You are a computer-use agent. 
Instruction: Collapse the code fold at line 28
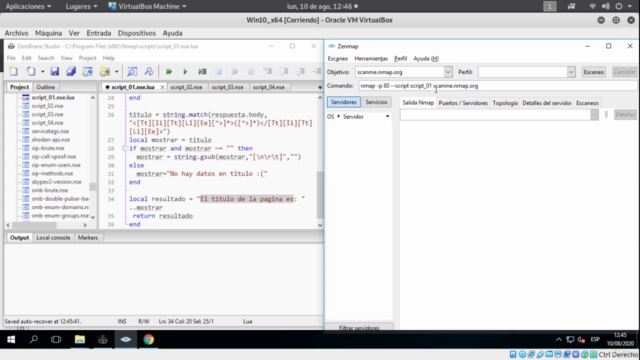pos(125,149)
